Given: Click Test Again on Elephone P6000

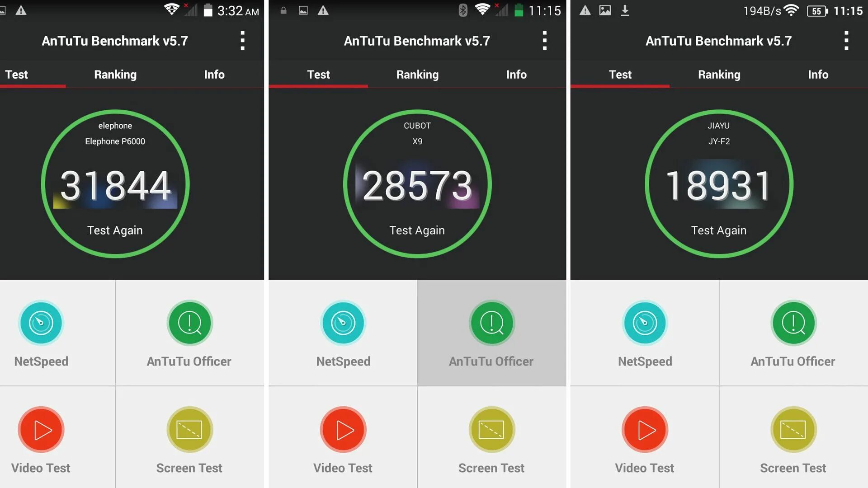Looking at the screenshot, I should click(x=116, y=230).
